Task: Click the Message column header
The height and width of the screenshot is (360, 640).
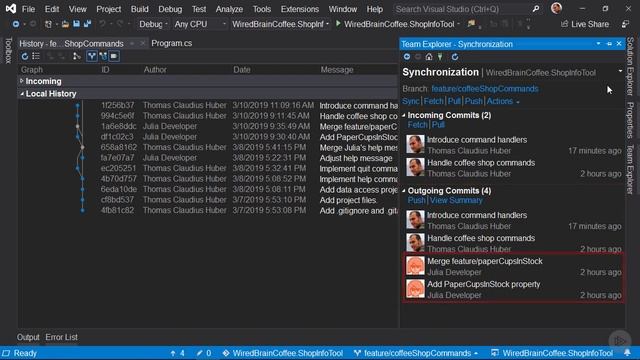Action: click(x=337, y=70)
